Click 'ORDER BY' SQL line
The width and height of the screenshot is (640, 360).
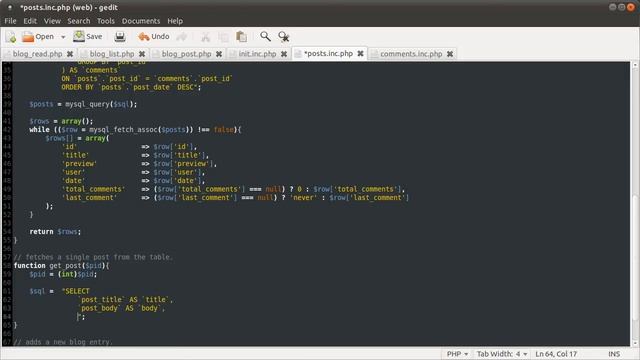pyautogui.click(x=131, y=87)
